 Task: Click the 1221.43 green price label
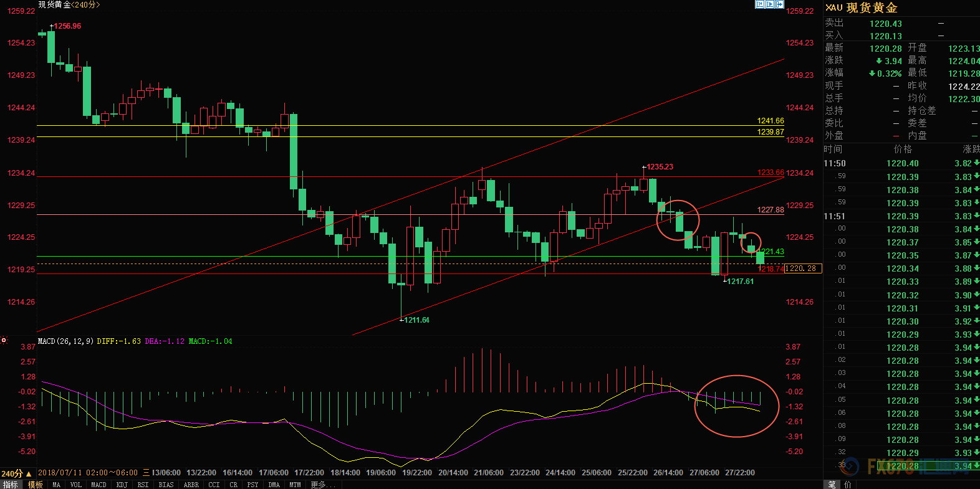[x=772, y=252]
